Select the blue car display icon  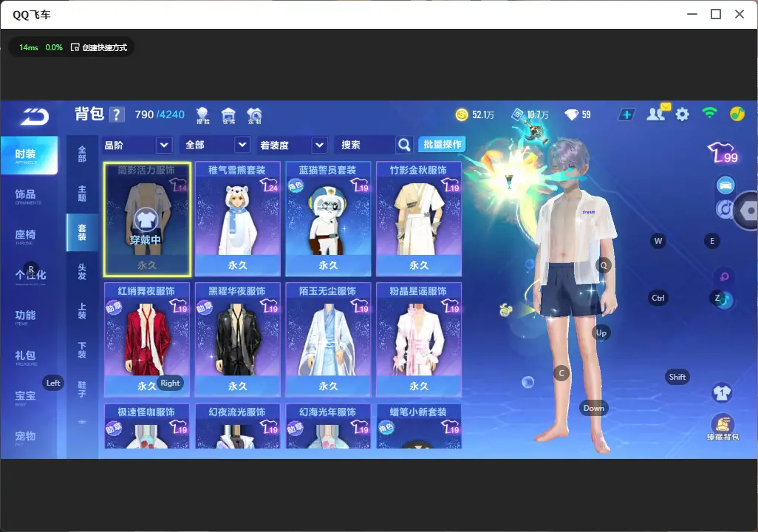[725, 185]
